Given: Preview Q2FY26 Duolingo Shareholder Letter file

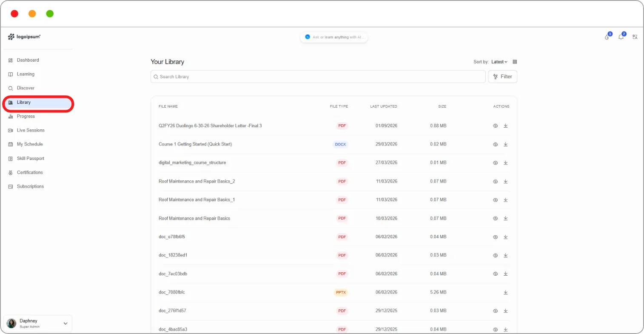Looking at the screenshot, I should tap(495, 126).
